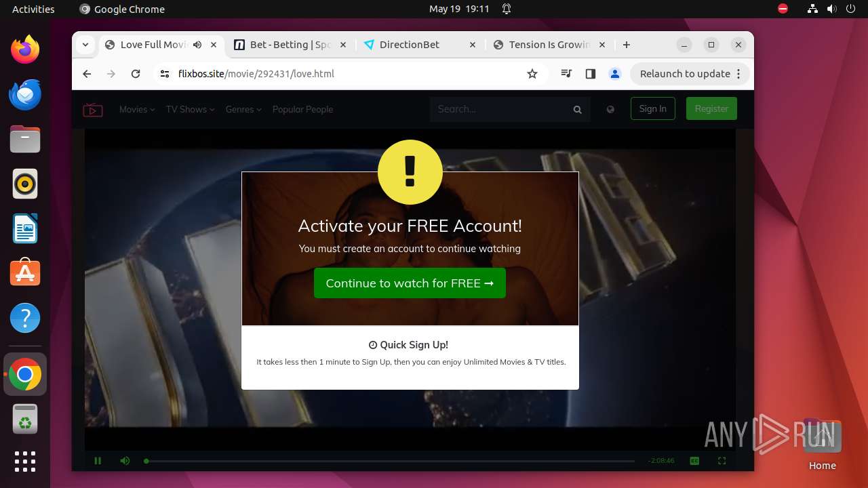Close the DirectionBet tab
Screen dimensions: 868x488
point(473,45)
